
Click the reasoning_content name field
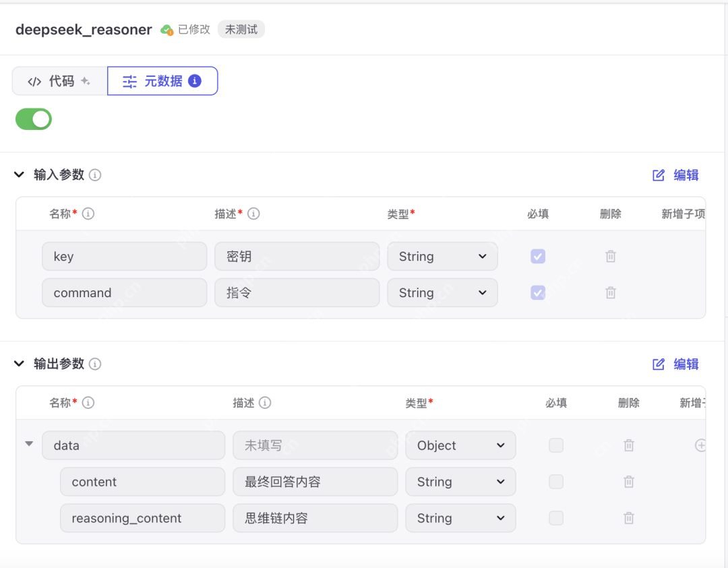click(142, 518)
